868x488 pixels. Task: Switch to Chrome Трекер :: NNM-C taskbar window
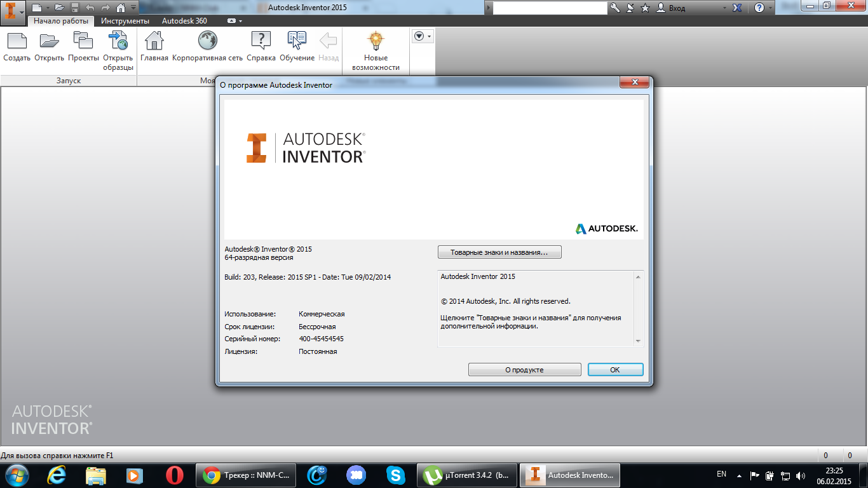click(x=246, y=475)
